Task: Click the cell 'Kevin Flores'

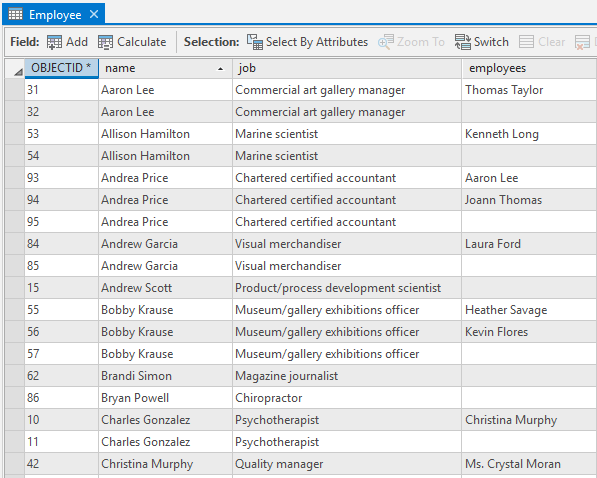Action: point(529,332)
